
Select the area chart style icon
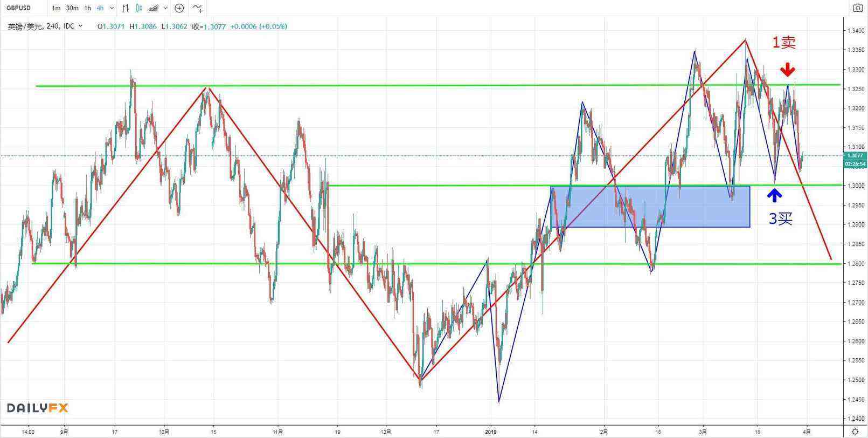point(154,8)
